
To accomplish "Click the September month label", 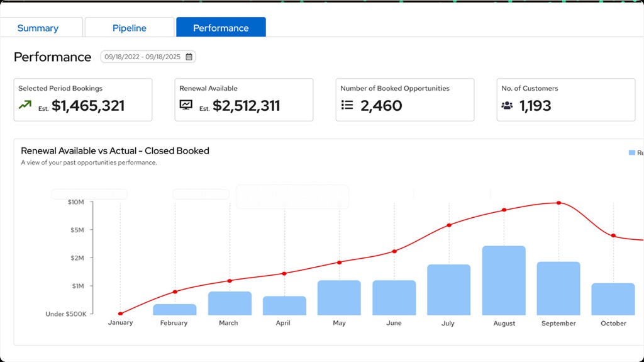I will (x=558, y=324).
